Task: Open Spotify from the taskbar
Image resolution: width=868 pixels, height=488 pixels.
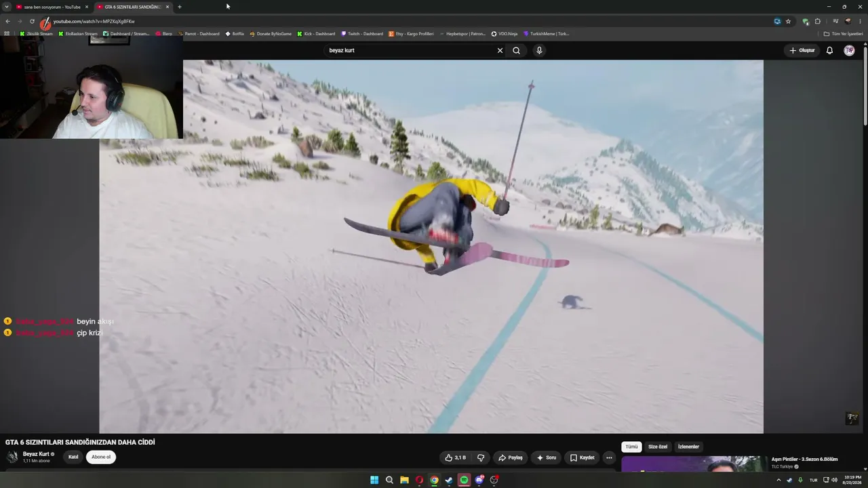Action: 464,480
